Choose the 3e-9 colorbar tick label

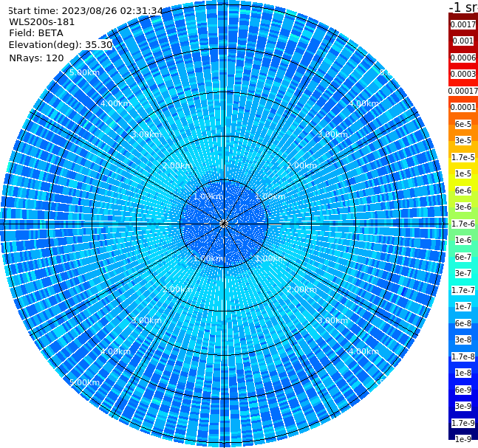pos(463,406)
